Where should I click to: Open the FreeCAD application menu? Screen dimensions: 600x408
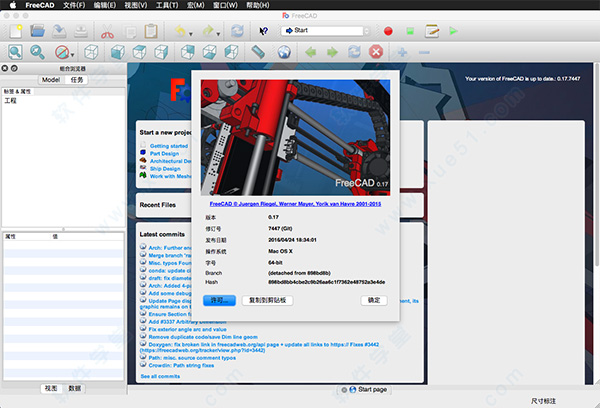[40, 5]
